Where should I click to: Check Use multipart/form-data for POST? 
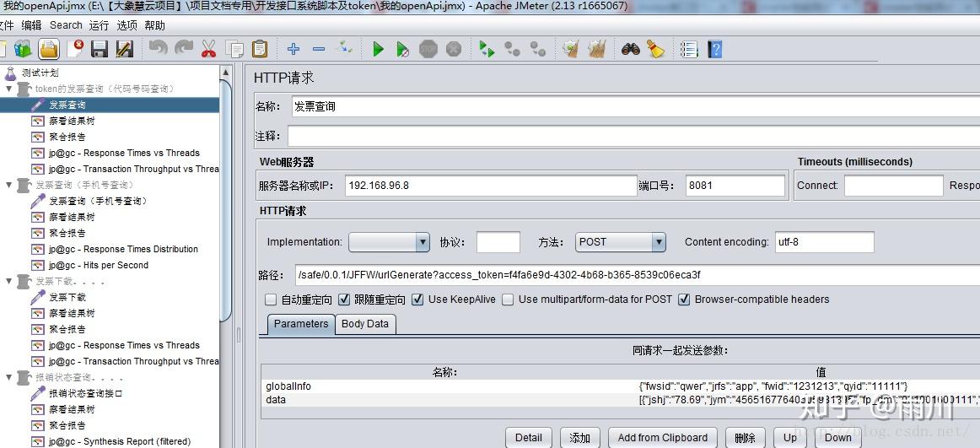(508, 300)
